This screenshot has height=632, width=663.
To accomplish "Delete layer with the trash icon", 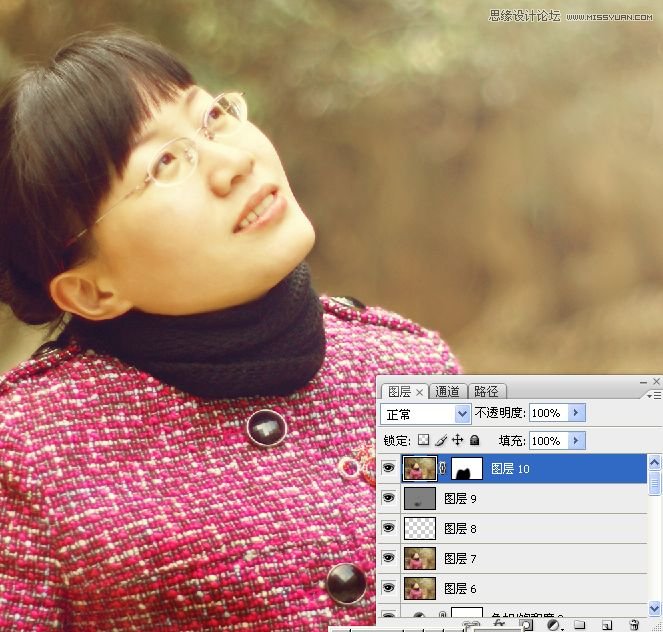I will coord(634,625).
